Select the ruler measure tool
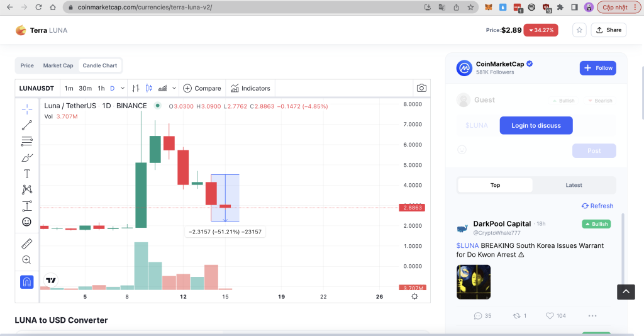The image size is (644, 336). [26, 244]
